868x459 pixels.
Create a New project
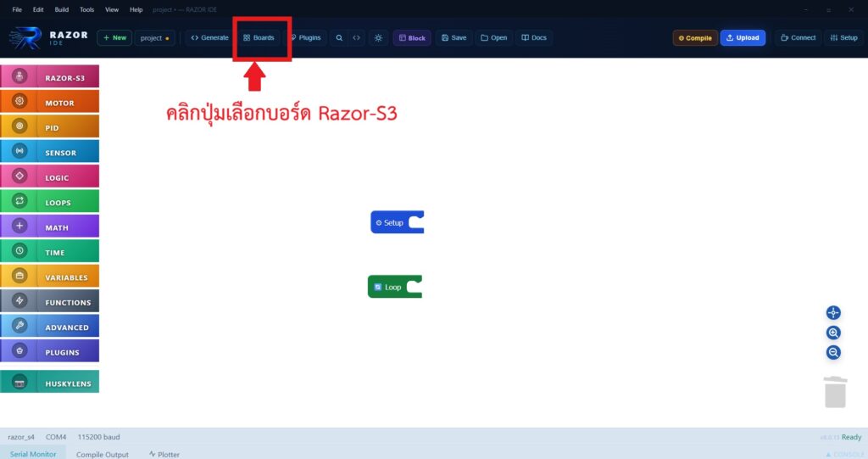[x=114, y=37]
